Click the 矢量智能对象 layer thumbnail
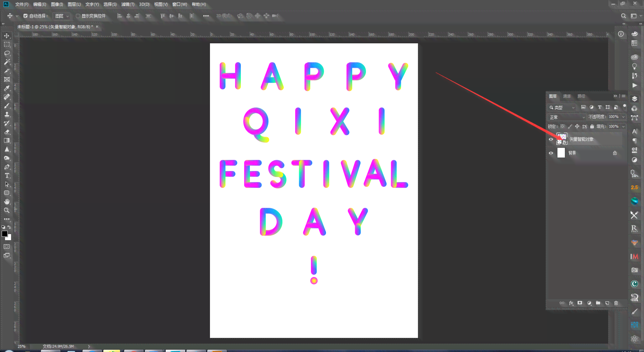The width and height of the screenshot is (644, 352). (561, 139)
